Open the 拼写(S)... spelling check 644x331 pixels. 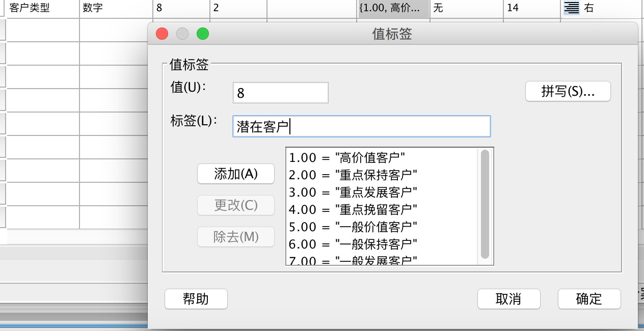coord(568,92)
